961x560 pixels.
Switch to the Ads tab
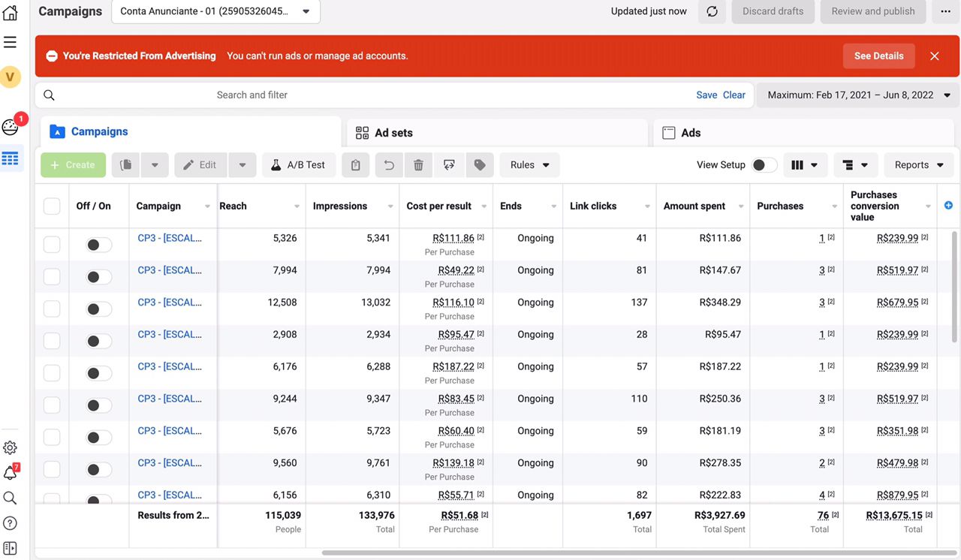[803, 133]
